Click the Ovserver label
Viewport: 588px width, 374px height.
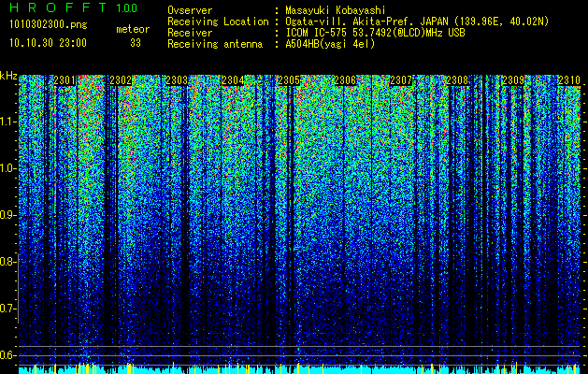(190, 10)
